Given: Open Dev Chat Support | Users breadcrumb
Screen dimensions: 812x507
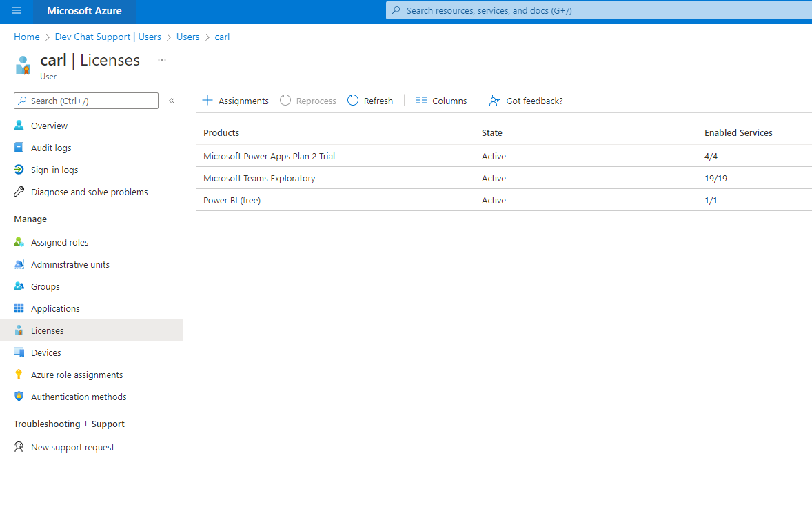Looking at the screenshot, I should coord(108,37).
